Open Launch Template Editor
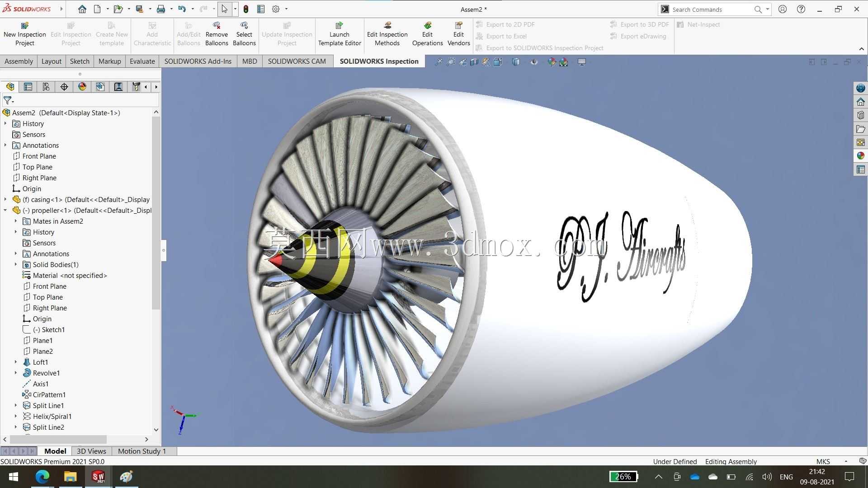This screenshot has height=488, width=868. [340, 34]
